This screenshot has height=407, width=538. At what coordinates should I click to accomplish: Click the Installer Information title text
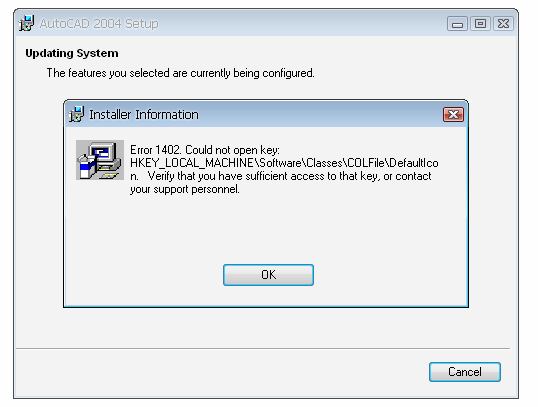click(x=144, y=115)
